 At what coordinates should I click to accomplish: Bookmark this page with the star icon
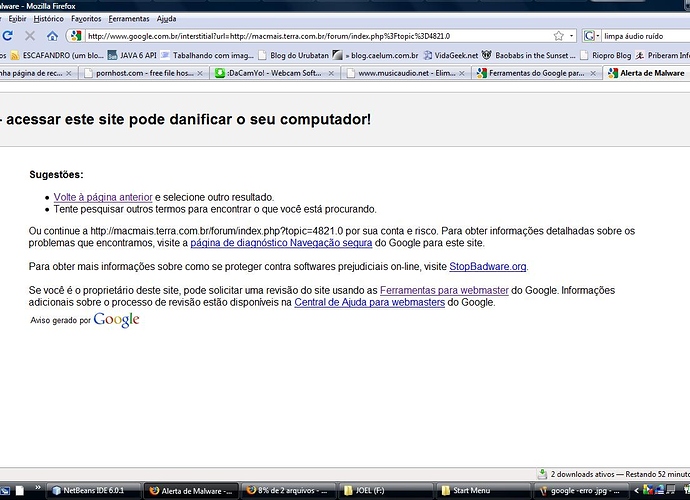tap(558, 36)
